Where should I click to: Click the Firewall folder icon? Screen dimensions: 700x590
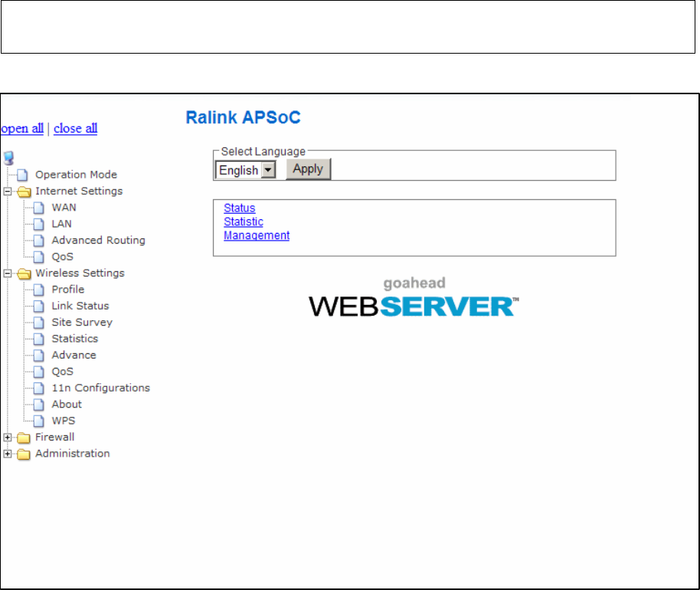pyautogui.click(x=23, y=438)
